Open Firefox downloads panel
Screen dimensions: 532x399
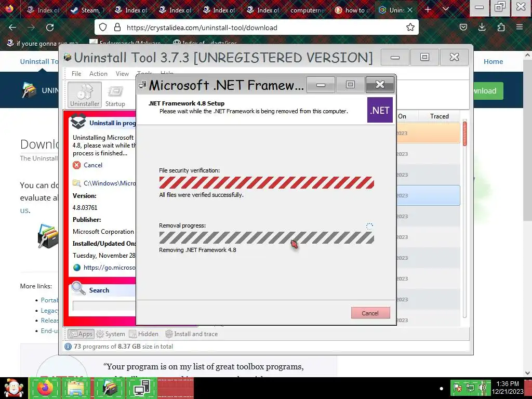(482, 28)
